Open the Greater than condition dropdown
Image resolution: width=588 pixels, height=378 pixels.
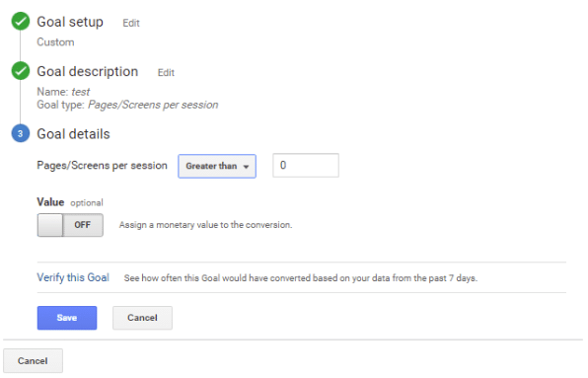(217, 166)
